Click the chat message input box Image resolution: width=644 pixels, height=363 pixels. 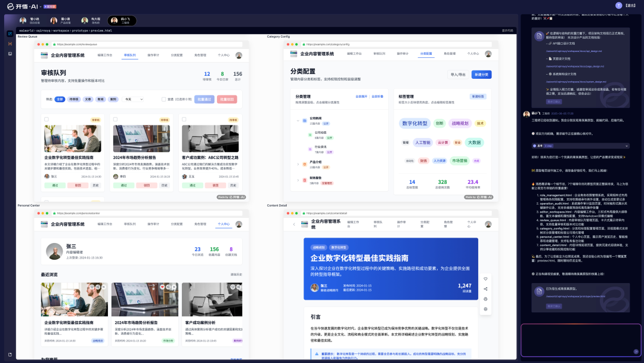[581, 340]
